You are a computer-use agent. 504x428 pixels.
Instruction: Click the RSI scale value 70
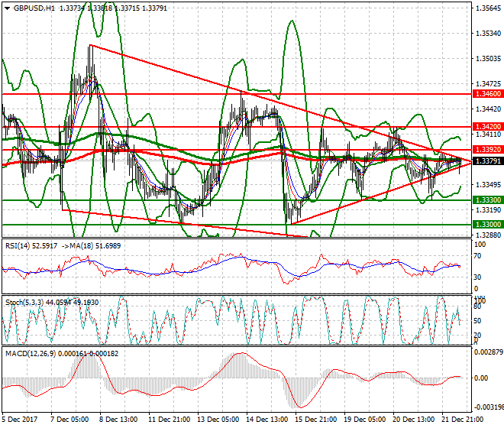(x=478, y=256)
